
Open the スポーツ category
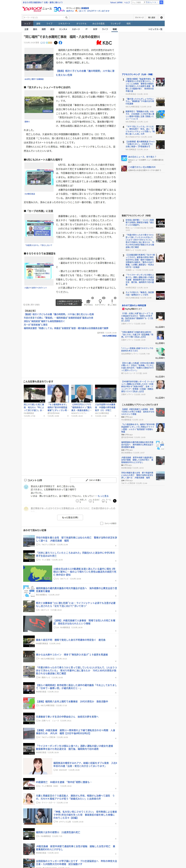pyautogui.click(x=76, y=29)
